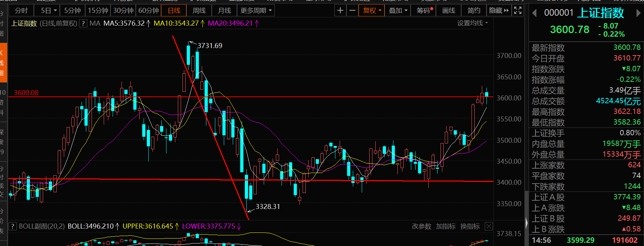This screenshot has width=644, height=246.
Task: Switch to the 30分钟 chart tab
Action: [x=123, y=11]
